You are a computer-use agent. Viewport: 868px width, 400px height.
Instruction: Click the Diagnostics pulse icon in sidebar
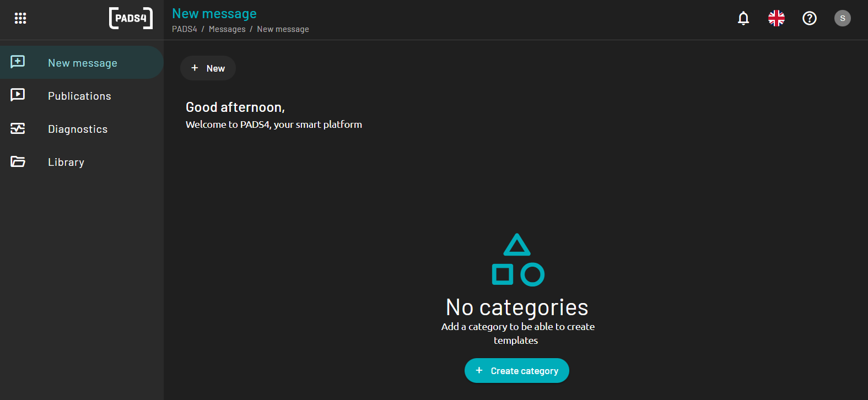point(18,128)
